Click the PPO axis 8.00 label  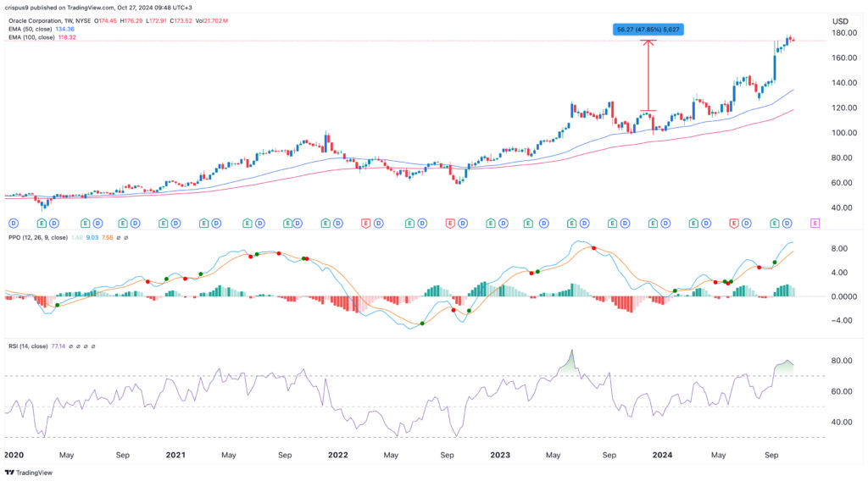point(839,249)
